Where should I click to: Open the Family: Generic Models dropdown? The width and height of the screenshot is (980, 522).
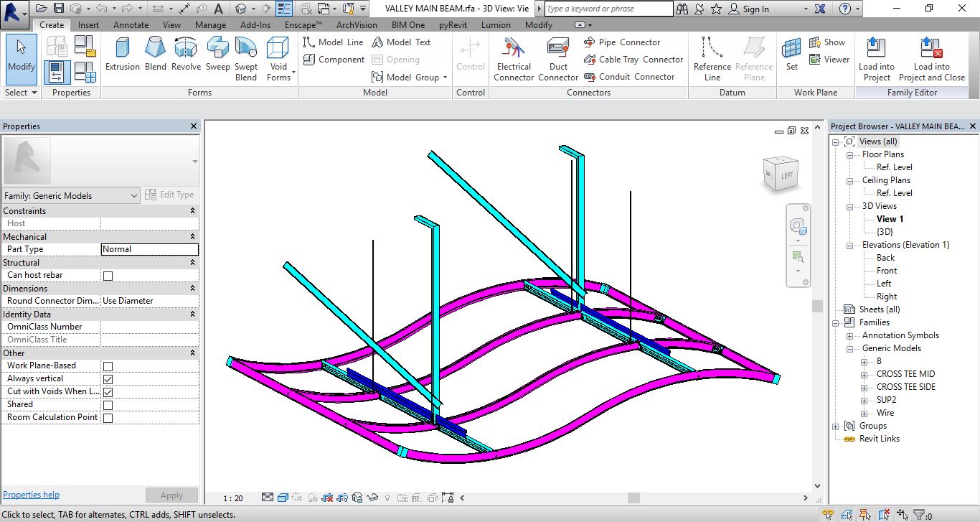tap(71, 196)
